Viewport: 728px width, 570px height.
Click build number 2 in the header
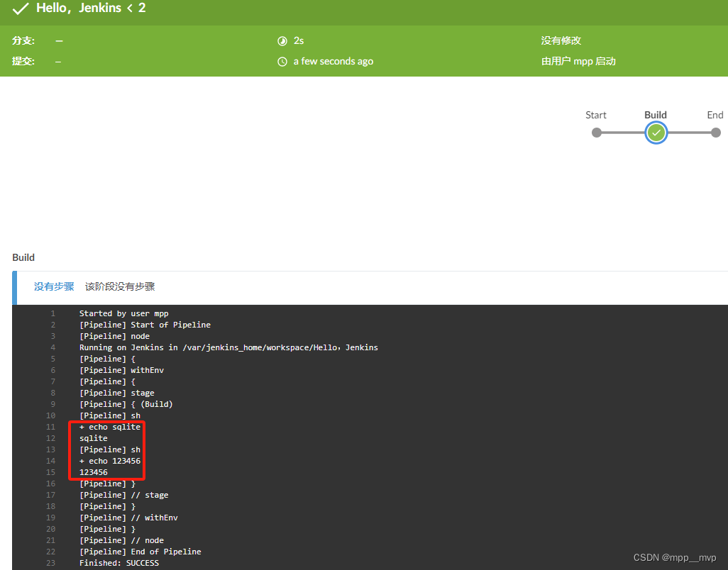(142, 8)
